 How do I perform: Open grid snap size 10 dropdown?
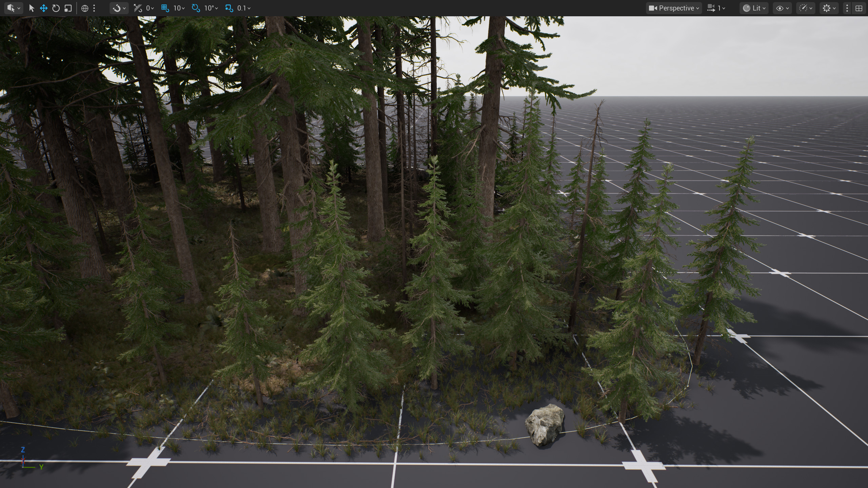pos(179,8)
